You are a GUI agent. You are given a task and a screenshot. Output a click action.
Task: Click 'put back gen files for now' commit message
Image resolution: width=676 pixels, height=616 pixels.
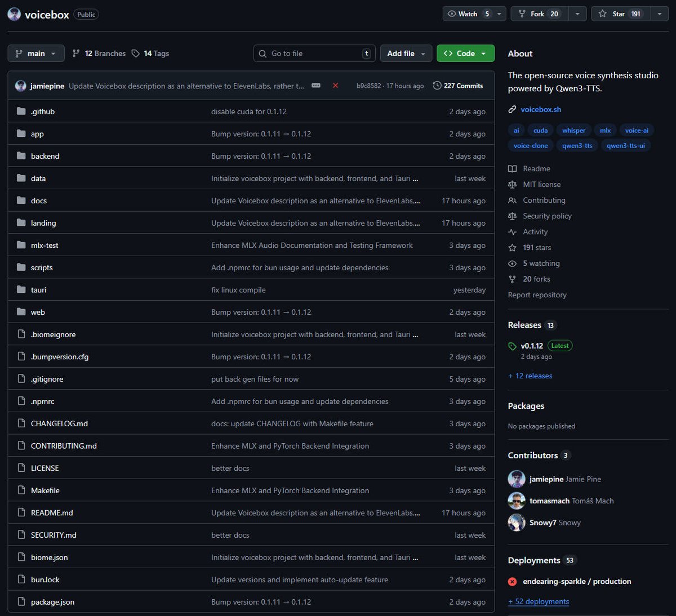pyautogui.click(x=255, y=379)
